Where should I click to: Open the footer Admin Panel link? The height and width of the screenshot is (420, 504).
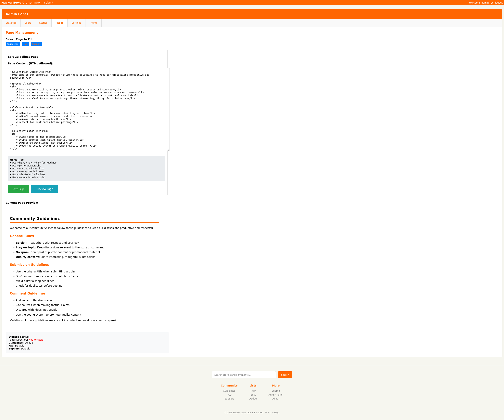275,395
